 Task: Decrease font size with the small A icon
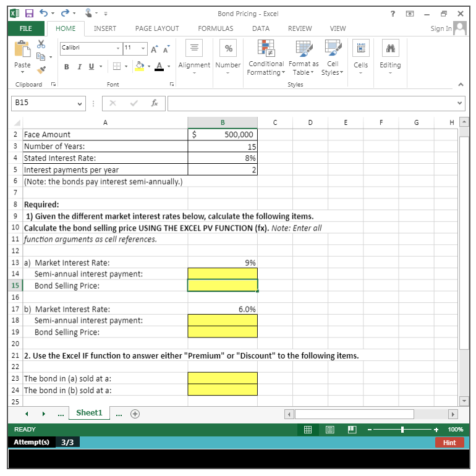click(166, 49)
